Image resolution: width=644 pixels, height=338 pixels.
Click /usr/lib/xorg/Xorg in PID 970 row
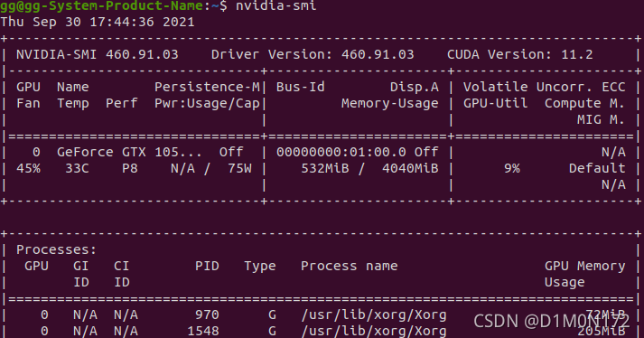(374, 315)
